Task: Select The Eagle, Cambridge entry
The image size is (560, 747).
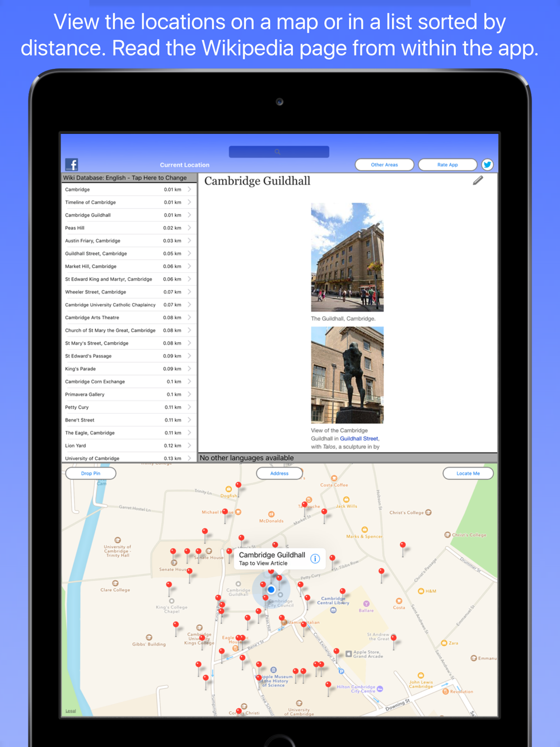Action: point(129,433)
